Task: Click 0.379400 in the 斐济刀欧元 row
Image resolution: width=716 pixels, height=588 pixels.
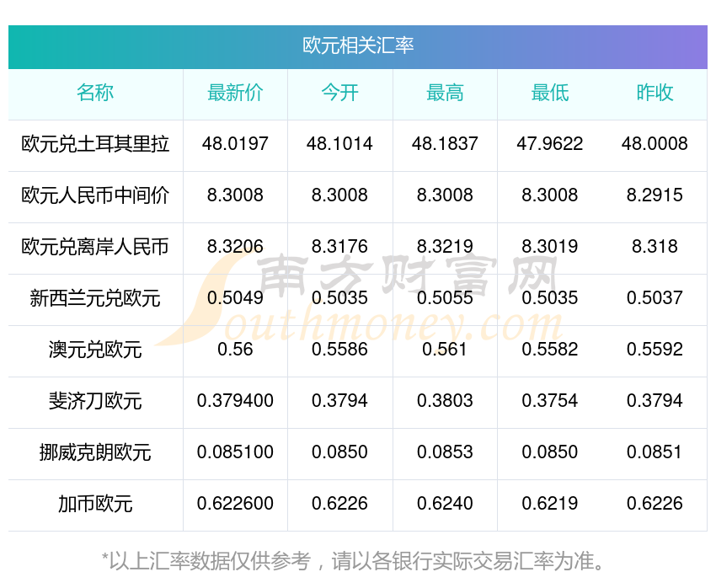Action: [235, 401]
